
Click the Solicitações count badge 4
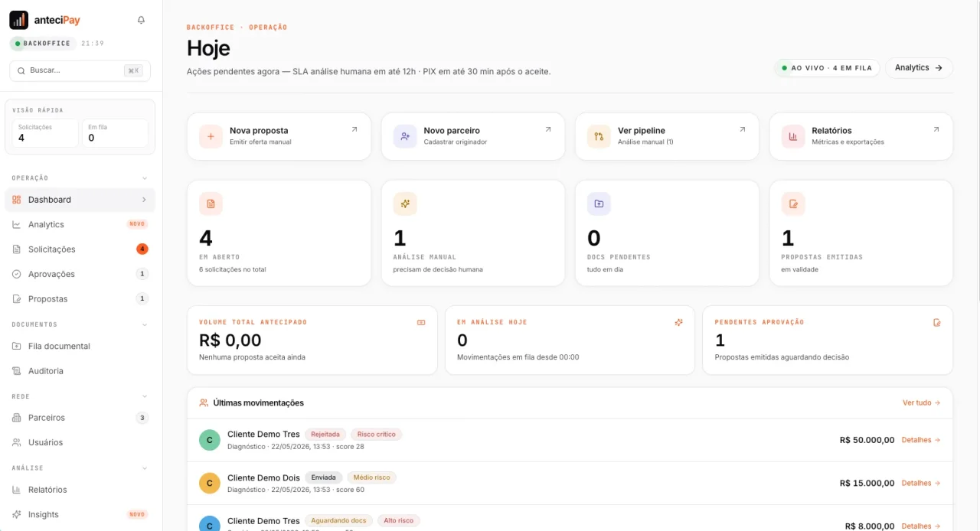click(142, 249)
